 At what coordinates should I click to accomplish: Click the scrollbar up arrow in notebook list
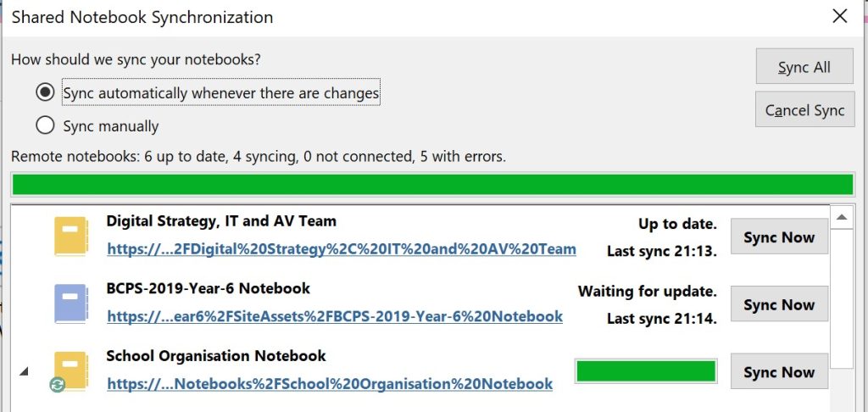(x=842, y=217)
